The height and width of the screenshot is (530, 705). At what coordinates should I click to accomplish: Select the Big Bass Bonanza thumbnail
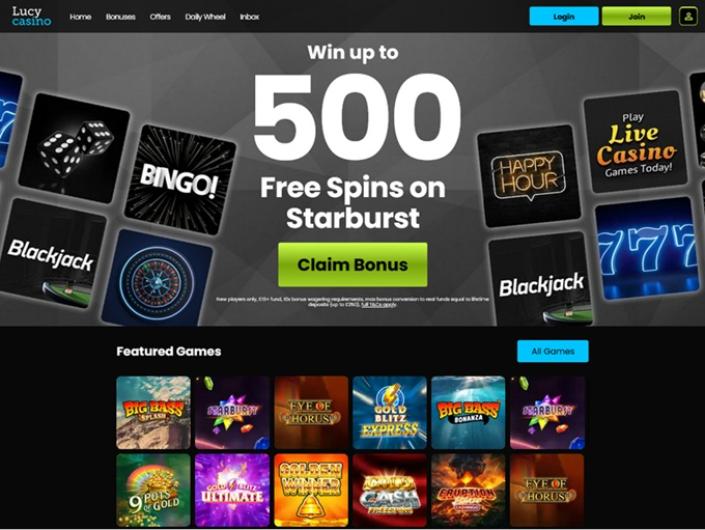468,413
